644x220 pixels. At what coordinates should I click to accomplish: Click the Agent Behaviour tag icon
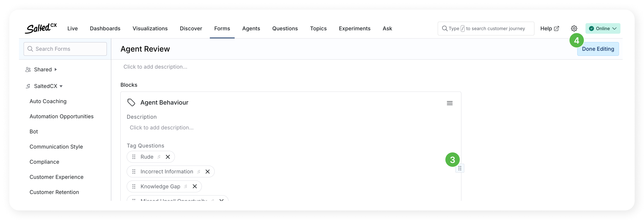131,103
